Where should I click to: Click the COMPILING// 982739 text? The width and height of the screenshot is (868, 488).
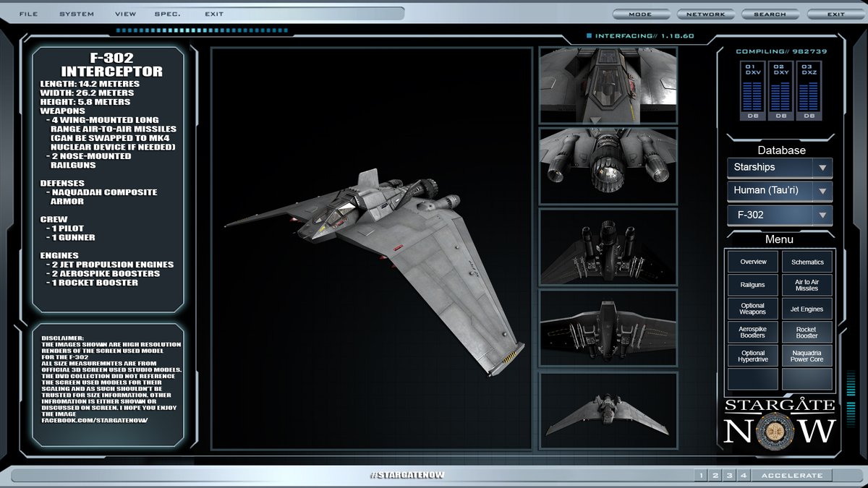point(781,51)
